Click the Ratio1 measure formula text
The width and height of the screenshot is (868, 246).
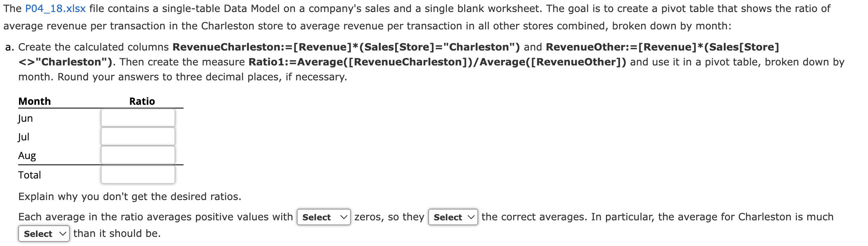point(437,62)
